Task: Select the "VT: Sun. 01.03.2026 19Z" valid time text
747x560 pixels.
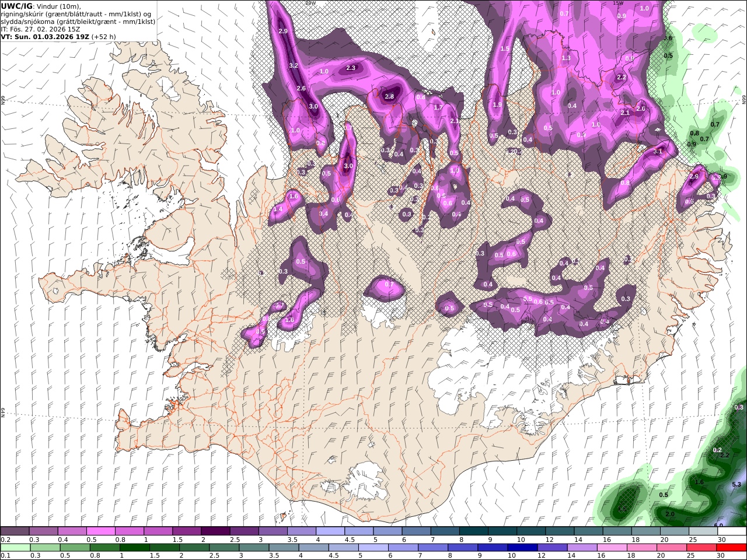Action: (45, 36)
